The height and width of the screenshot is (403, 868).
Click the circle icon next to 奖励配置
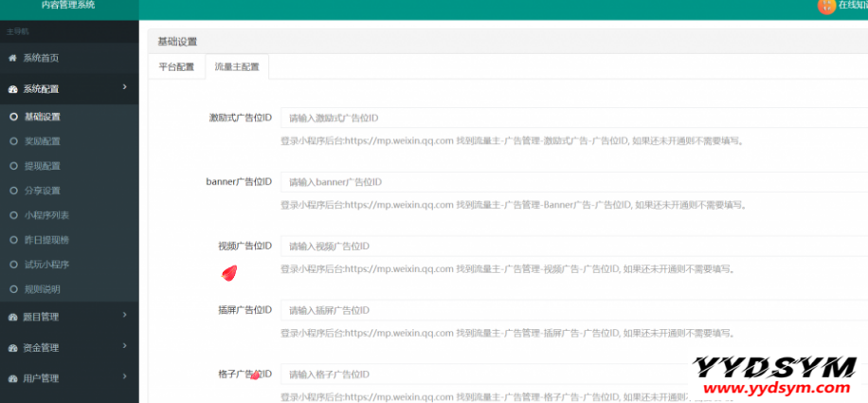pos(13,141)
